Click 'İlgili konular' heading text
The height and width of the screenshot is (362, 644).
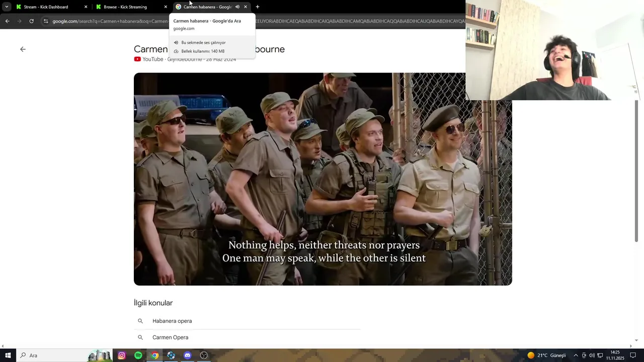[153, 303]
